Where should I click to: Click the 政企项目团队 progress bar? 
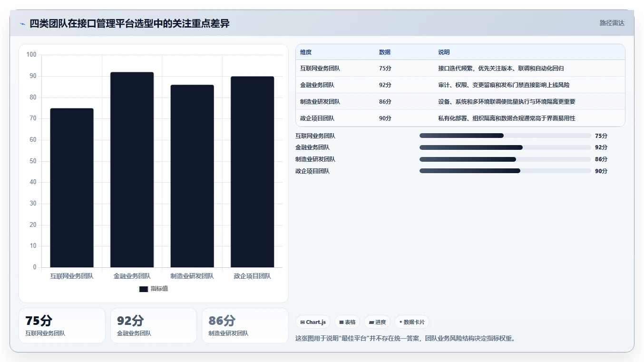tap(505, 171)
